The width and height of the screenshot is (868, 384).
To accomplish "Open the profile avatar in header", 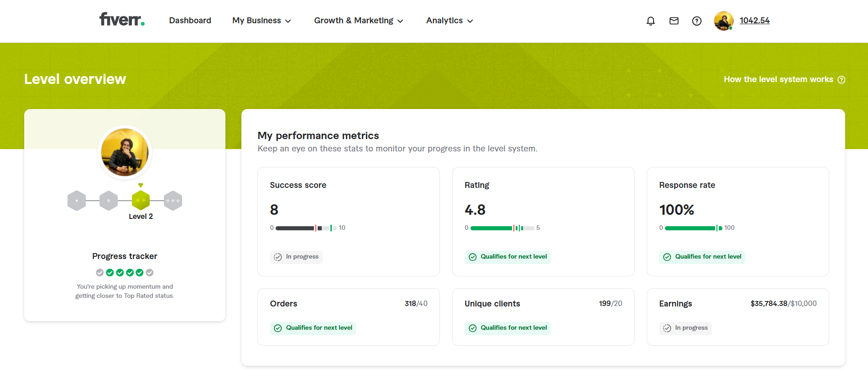I will point(724,21).
